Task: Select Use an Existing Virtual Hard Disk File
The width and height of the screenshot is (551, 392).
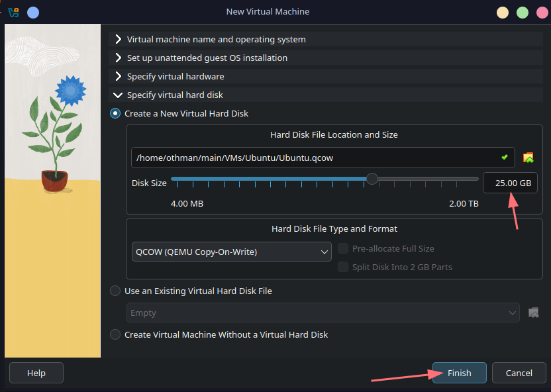Action: coord(115,291)
